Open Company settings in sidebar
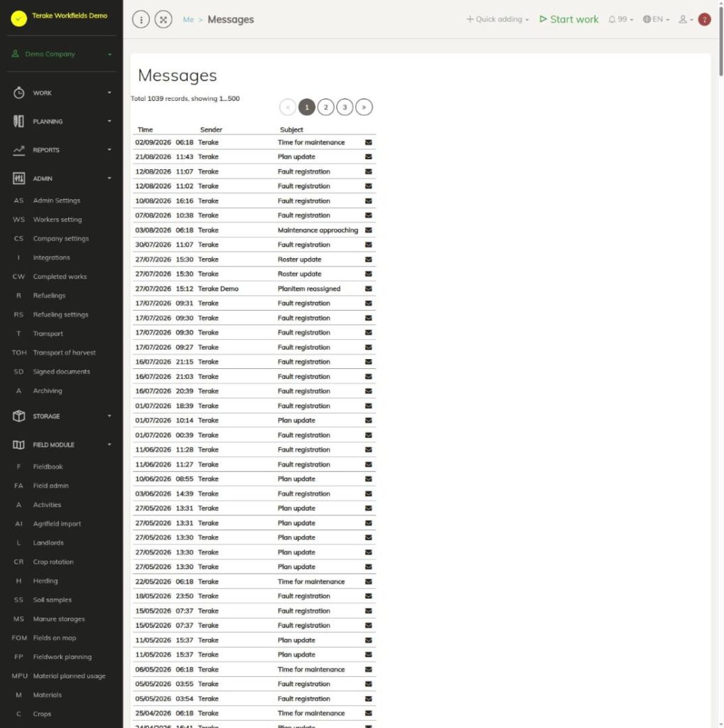This screenshot has width=724, height=728. (x=60, y=238)
